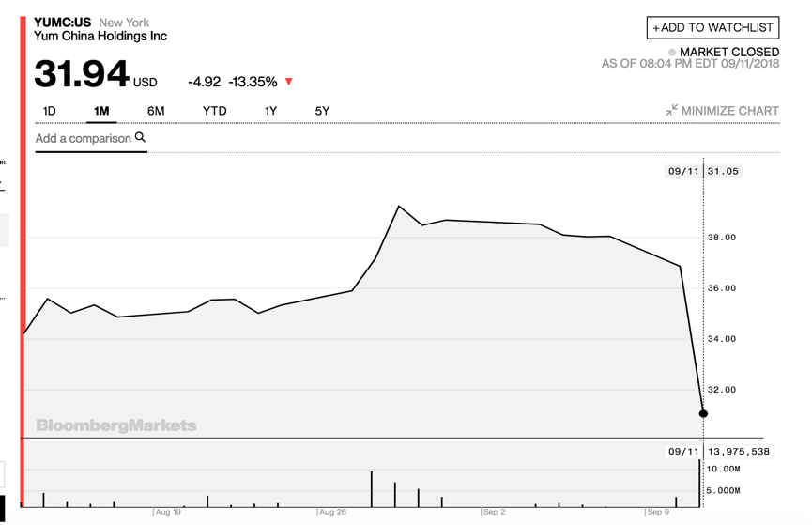This screenshot has height=525, width=812.
Task: Switch chart to 5Y range
Action: (x=322, y=111)
